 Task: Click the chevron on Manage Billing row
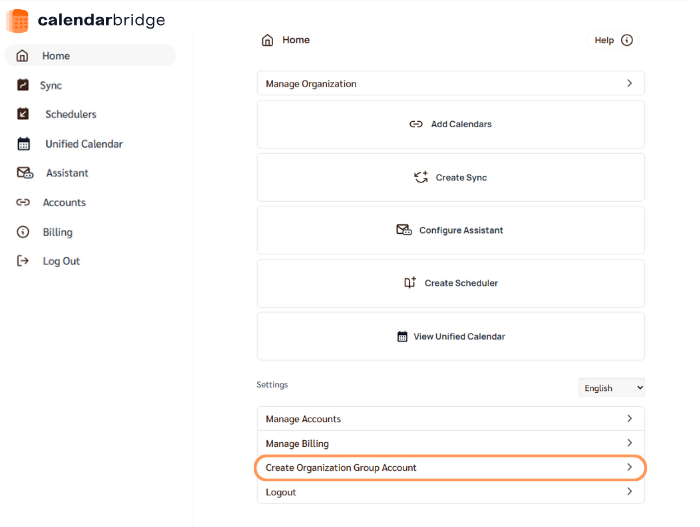(629, 443)
